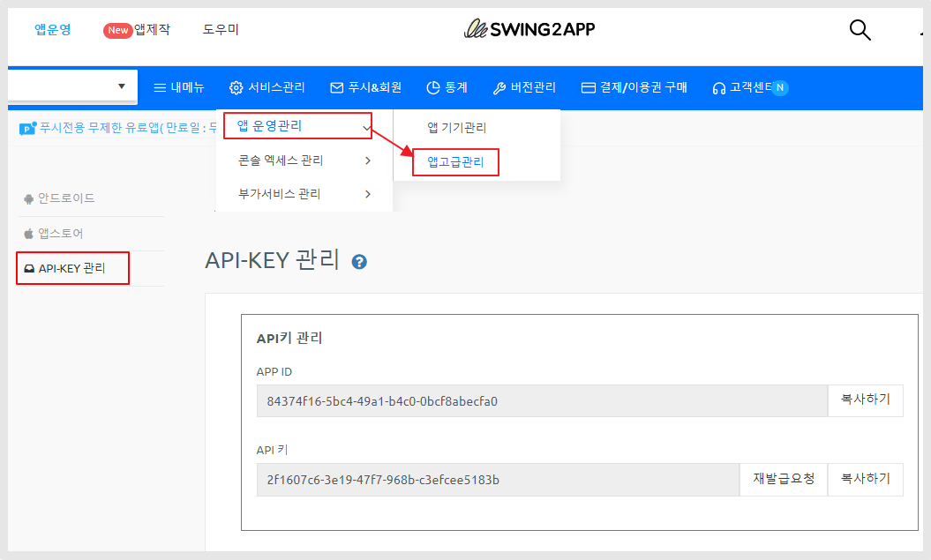Click the wrench icon of 버전관리
931x560 pixels.
[499, 88]
